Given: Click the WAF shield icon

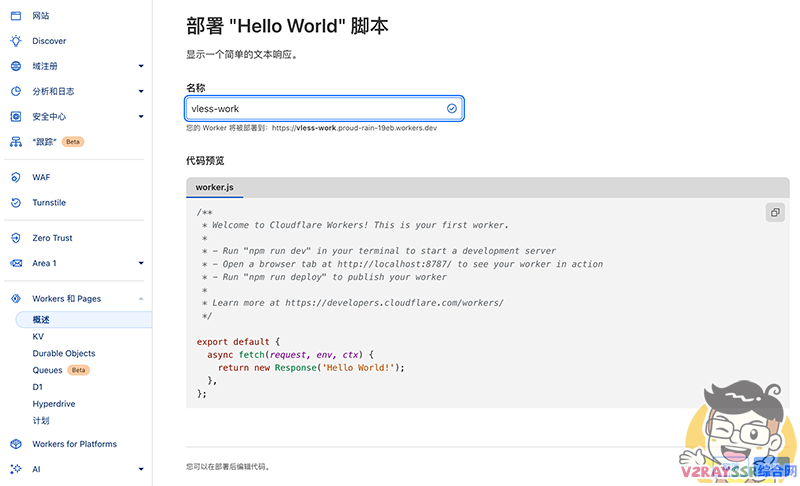Looking at the screenshot, I should (15, 177).
